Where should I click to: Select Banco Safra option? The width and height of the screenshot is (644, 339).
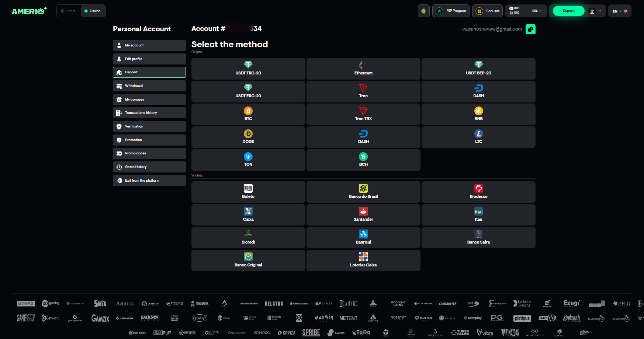coord(478,238)
